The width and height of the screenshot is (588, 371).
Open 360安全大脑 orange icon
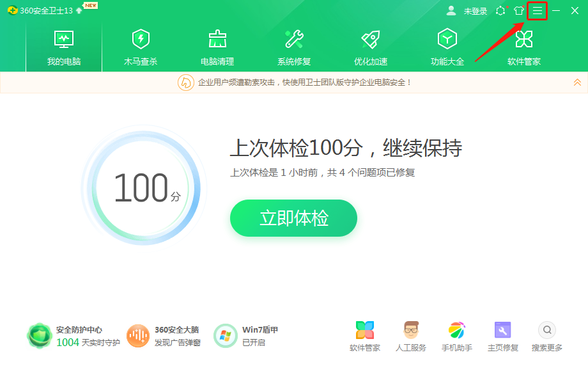138,336
